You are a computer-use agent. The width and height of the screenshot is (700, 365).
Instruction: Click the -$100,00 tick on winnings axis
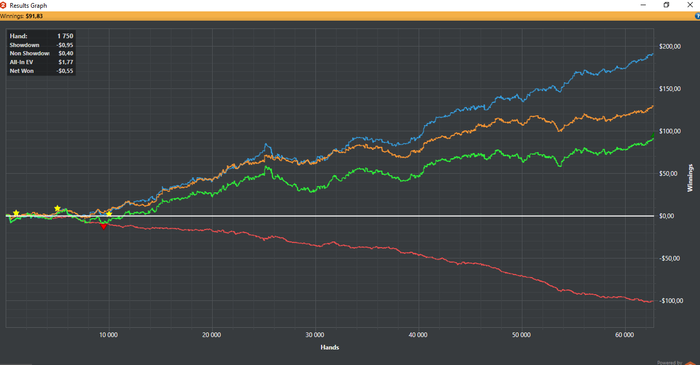[671, 301]
